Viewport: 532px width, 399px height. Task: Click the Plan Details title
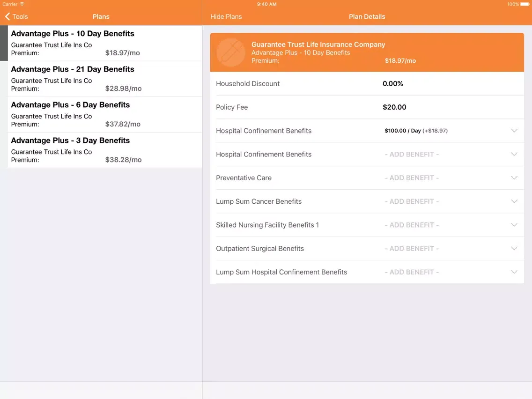tap(367, 16)
